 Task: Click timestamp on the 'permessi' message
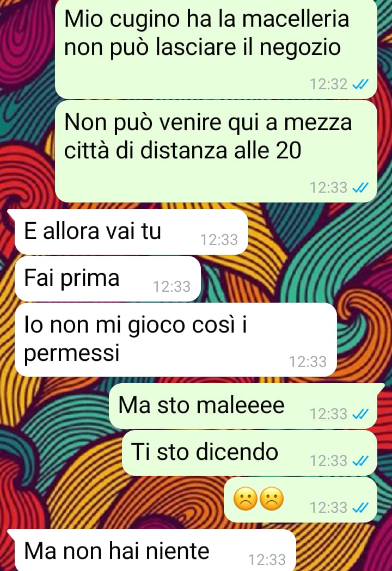[308, 362]
